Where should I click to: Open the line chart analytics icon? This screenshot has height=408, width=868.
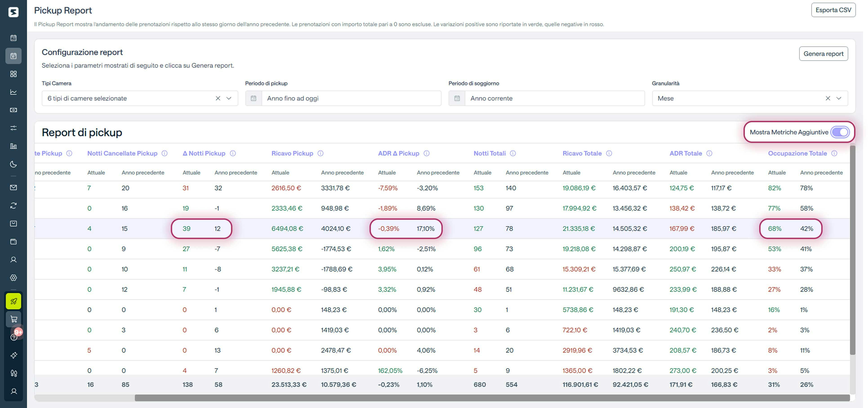[x=13, y=92]
